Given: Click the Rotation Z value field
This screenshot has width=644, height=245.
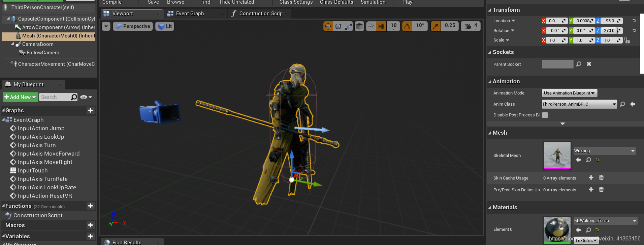Looking at the screenshot, I should point(609,30).
